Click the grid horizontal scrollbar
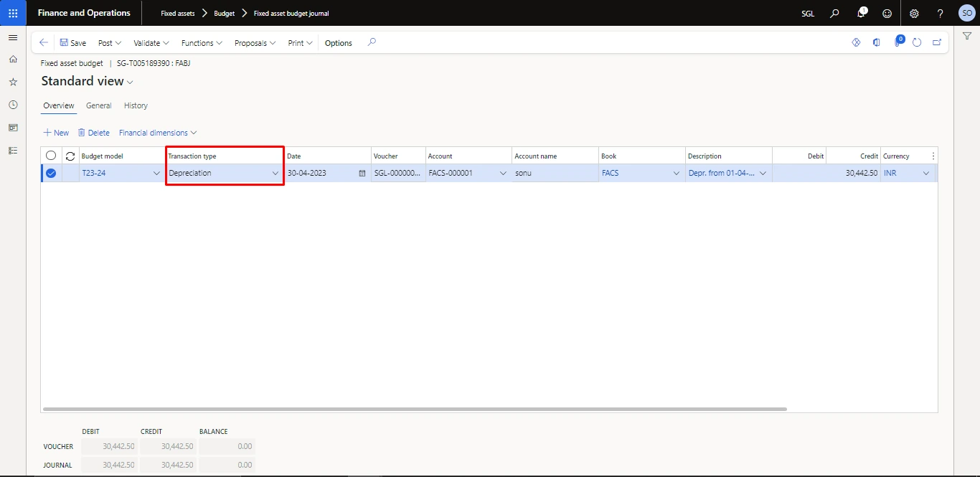 (x=415, y=409)
